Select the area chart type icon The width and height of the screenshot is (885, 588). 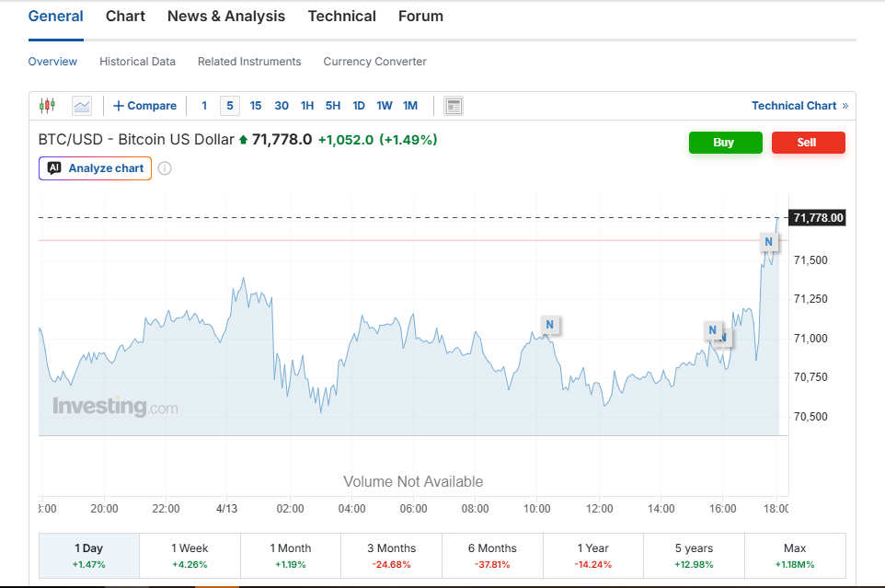point(82,106)
